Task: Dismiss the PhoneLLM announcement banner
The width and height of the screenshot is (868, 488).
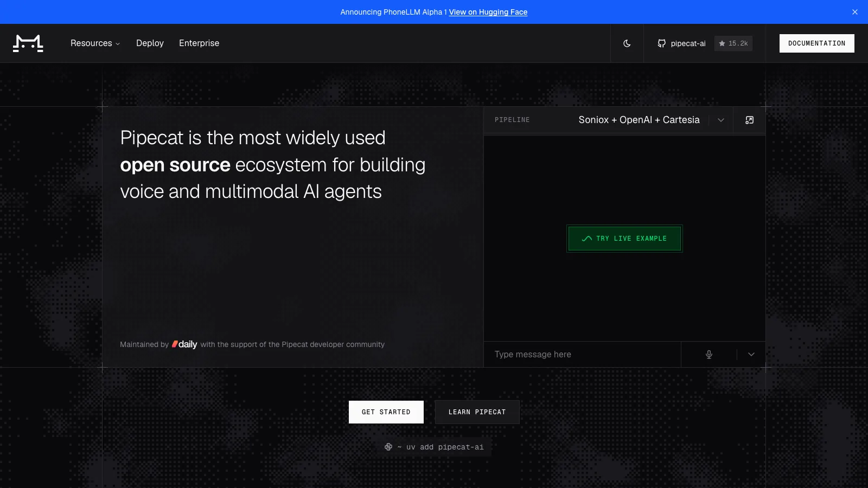Action: point(855,12)
